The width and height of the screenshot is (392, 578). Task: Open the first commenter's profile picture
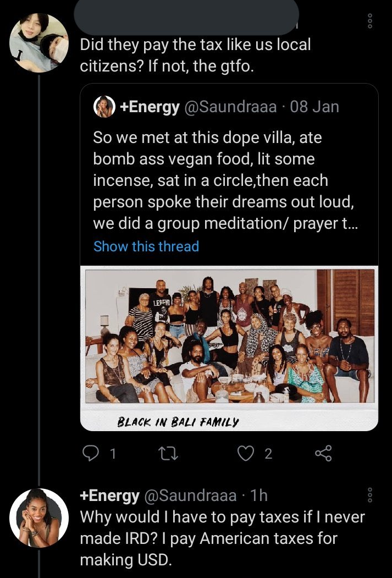[x=38, y=42]
